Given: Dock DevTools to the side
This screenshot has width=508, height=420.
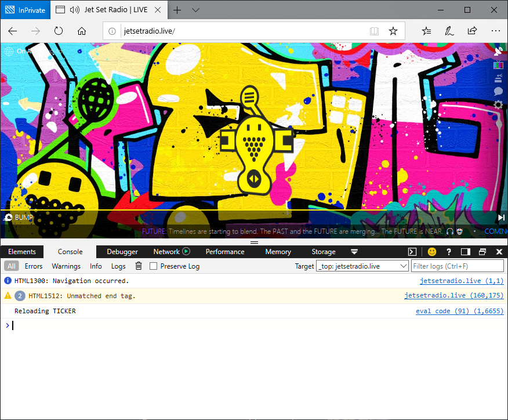Looking at the screenshot, I should (466, 252).
